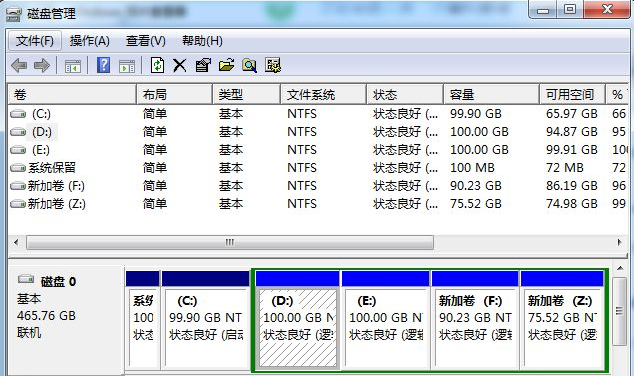Screen dimensions: 634x376
Task: Sort by the 状态 column header
Action: click(405, 95)
